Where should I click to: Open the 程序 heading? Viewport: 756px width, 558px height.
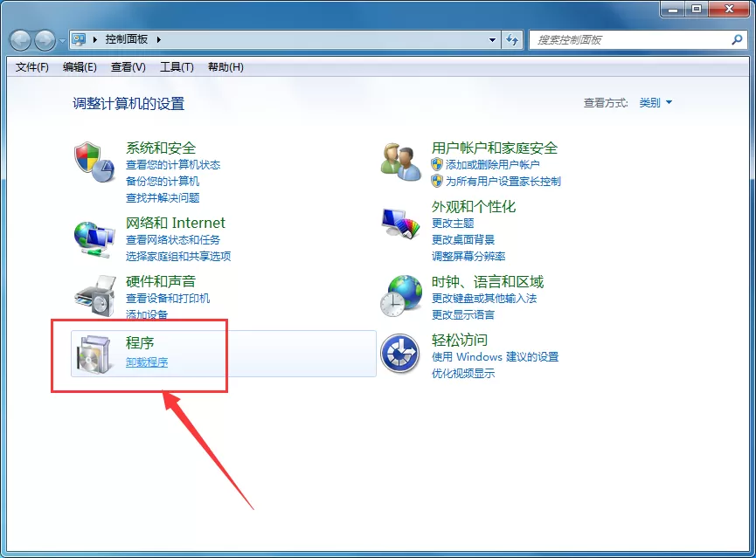pos(140,342)
